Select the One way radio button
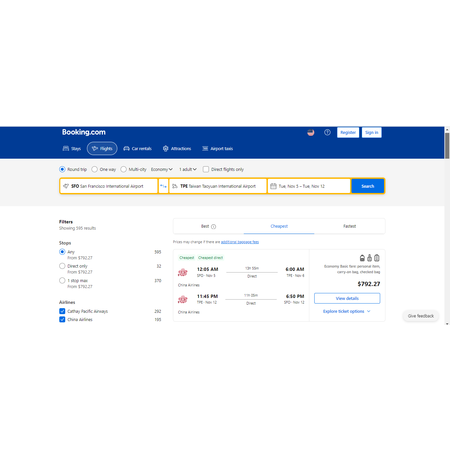This screenshot has height=450, width=450. (x=95, y=169)
